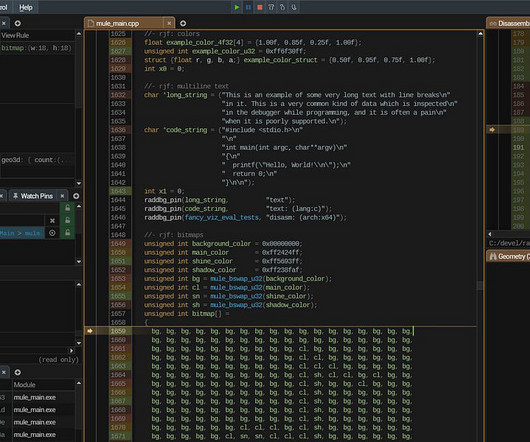Screen dimensions: 530x442
Task: Click line number 1632 in the margin
Action: pyautogui.click(x=118, y=95)
